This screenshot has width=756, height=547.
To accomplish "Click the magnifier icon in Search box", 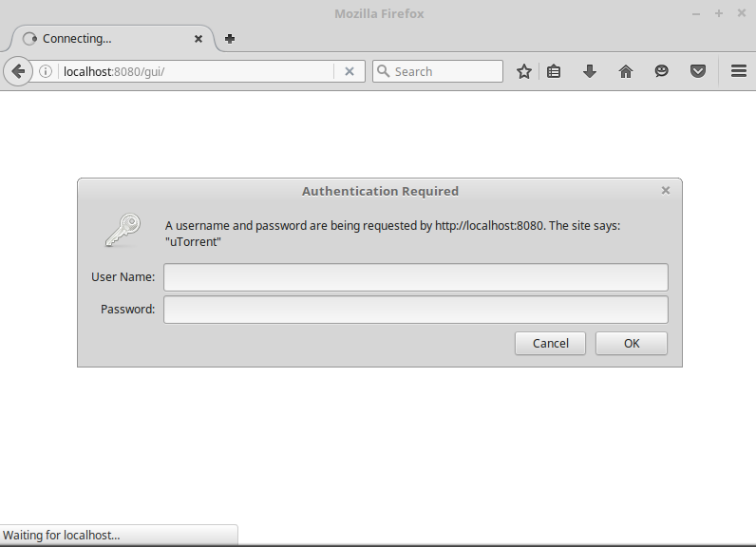I will [384, 71].
